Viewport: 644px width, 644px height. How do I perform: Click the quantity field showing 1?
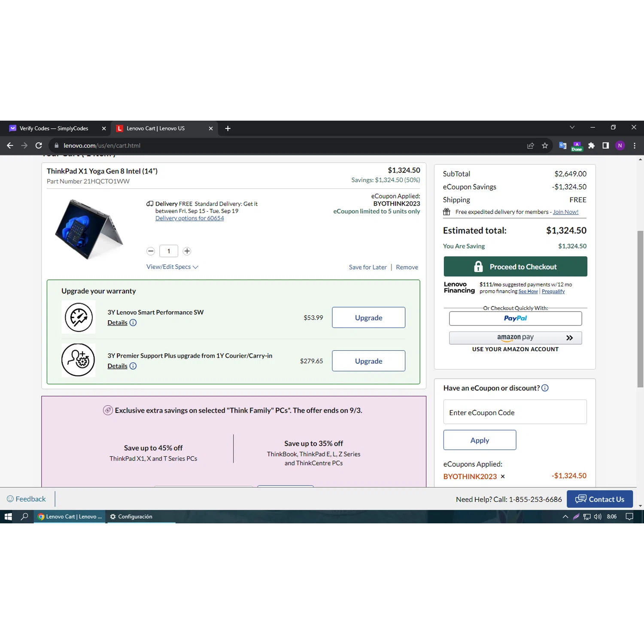169,251
